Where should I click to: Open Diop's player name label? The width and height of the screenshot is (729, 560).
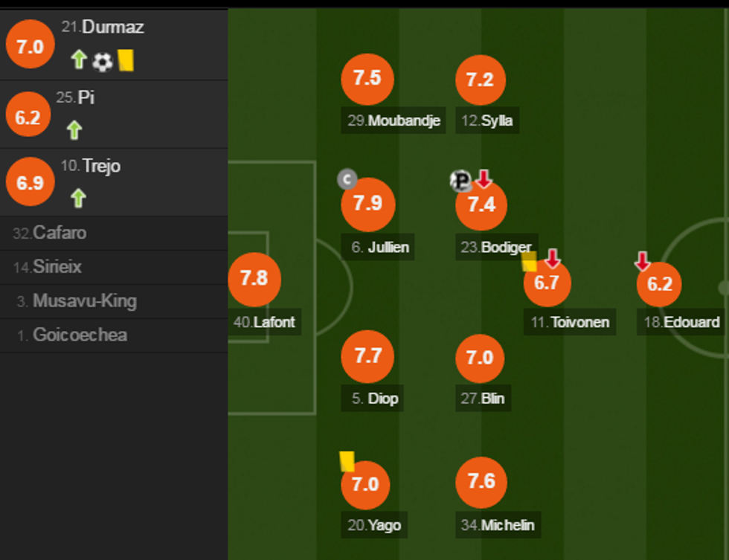[382, 398]
